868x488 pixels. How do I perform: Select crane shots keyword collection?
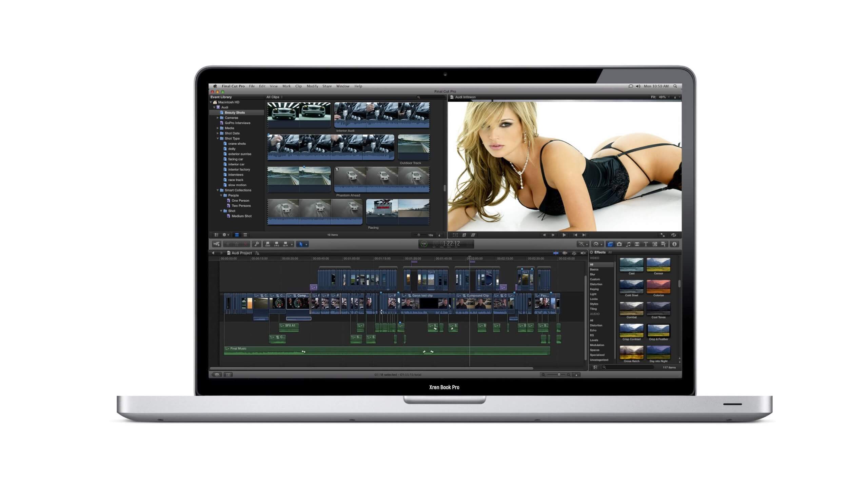(237, 144)
